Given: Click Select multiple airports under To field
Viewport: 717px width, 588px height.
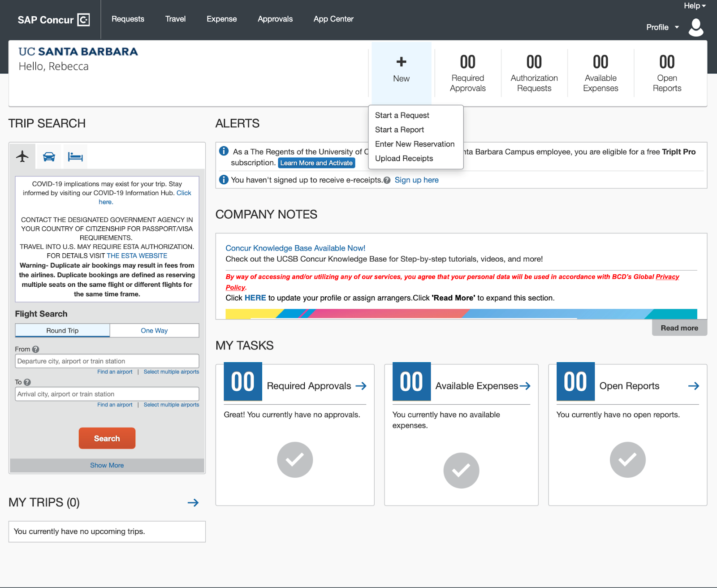Looking at the screenshot, I should 171,405.
